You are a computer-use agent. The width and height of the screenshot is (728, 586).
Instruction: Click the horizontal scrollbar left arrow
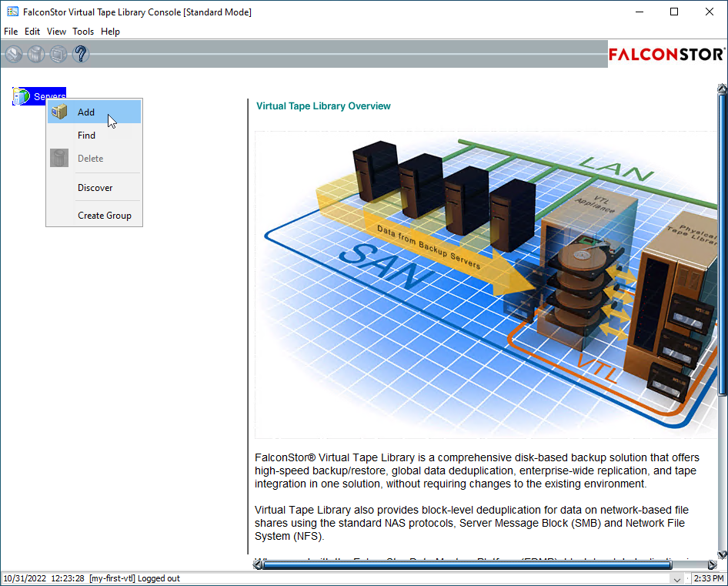coord(257,564)
